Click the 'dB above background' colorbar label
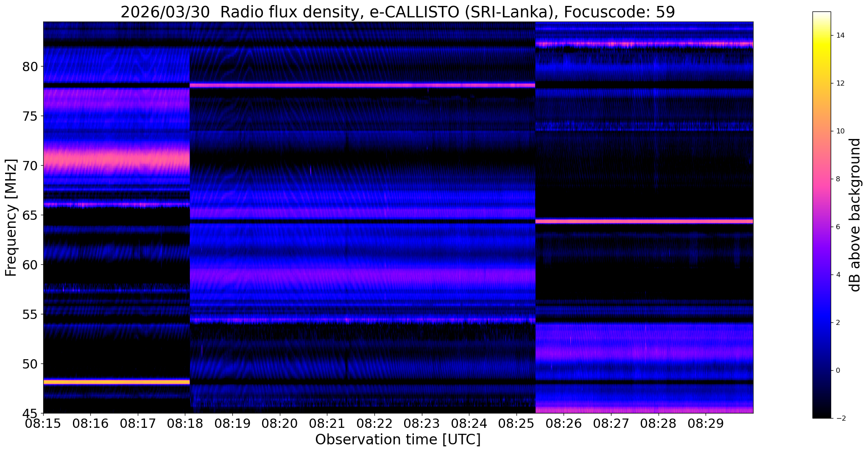 (x=855, y=215)
